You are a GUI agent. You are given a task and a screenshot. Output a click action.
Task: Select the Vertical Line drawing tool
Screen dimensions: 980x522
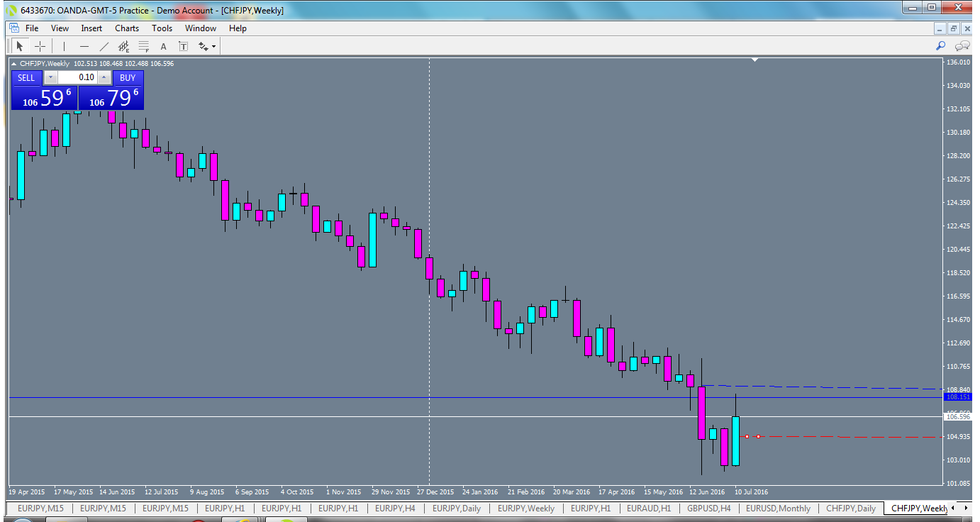tap(64, 46)
